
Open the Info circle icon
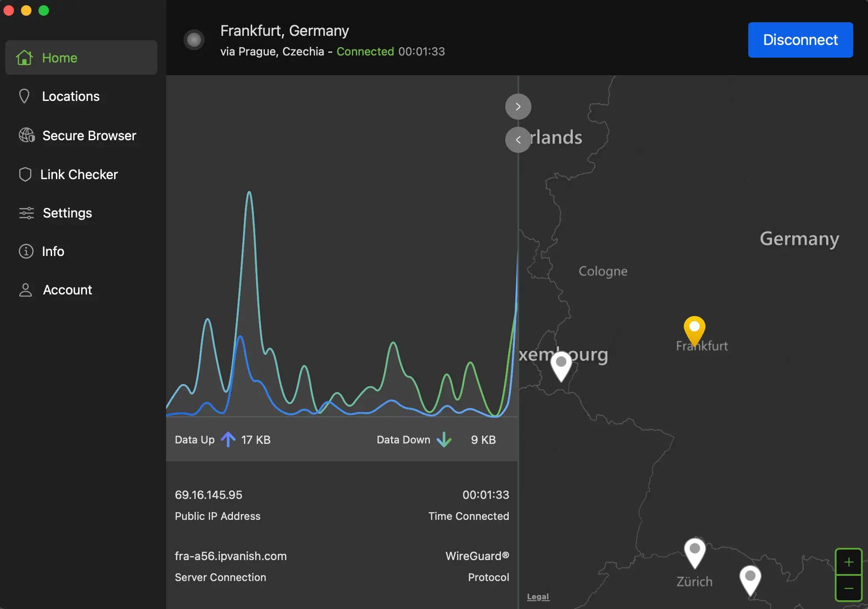[x=25, y=251]
